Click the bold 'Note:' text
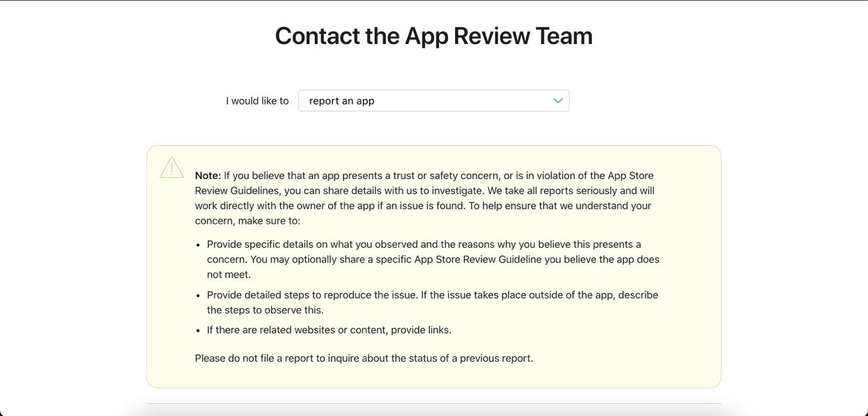The image size is (868, 416). (x=208, y=175)
